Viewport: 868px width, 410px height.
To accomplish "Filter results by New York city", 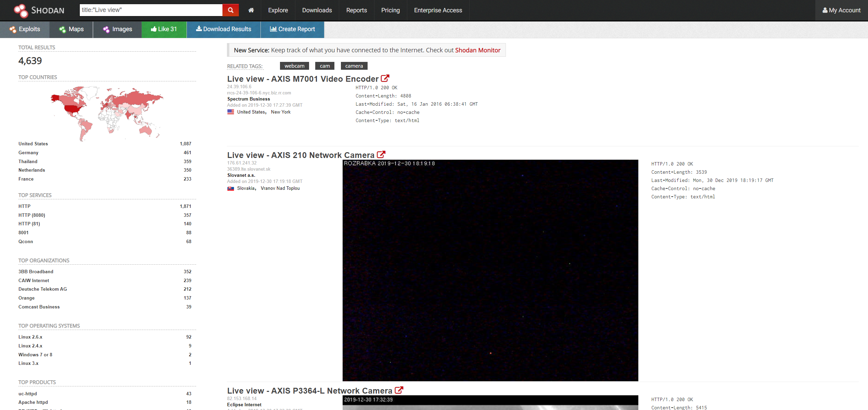I will [281, 112].
